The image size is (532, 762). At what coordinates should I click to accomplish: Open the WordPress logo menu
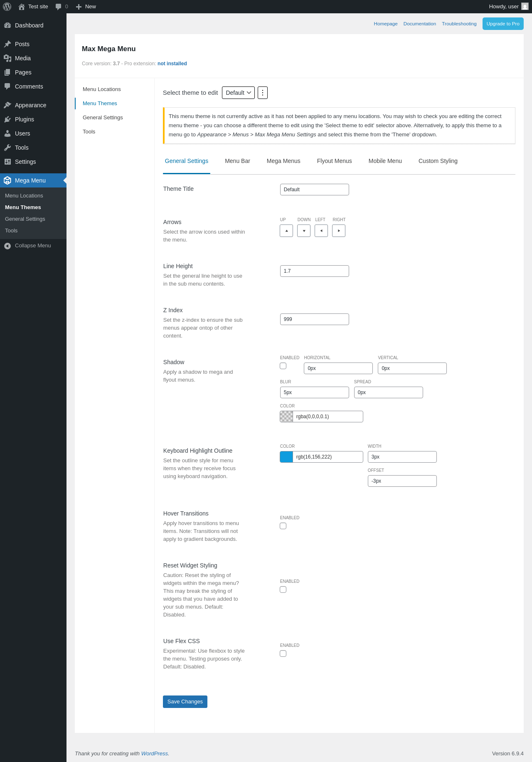[7, 7]
